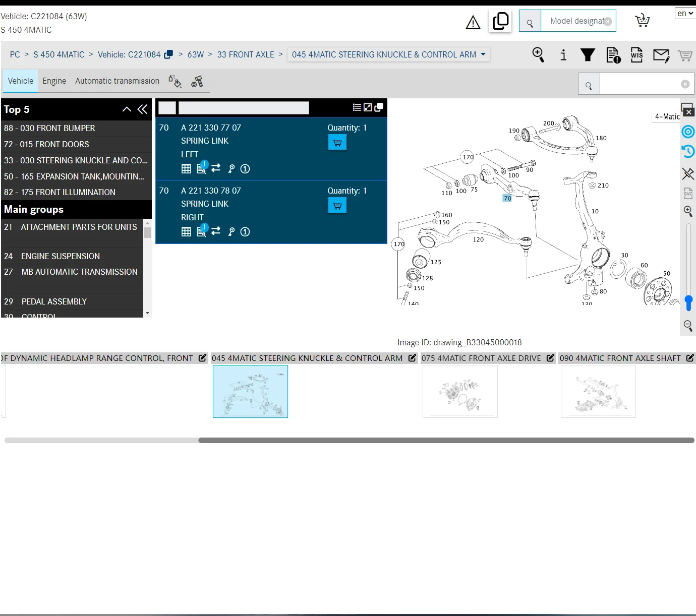This screenshot has height=616, width=696.
Task: Click the PC breadcrumb link
Action: tap(15, 54)
